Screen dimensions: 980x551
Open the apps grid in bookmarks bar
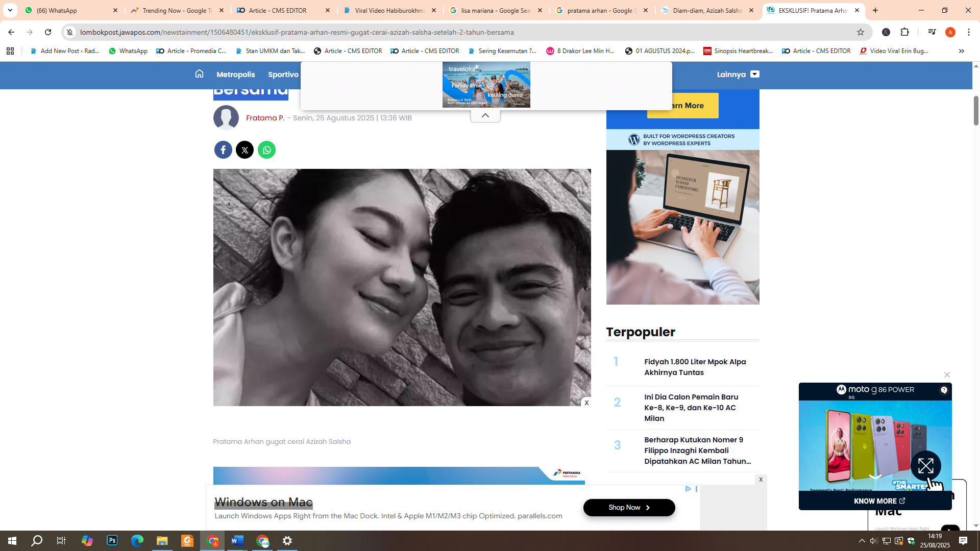coord(10,51)
